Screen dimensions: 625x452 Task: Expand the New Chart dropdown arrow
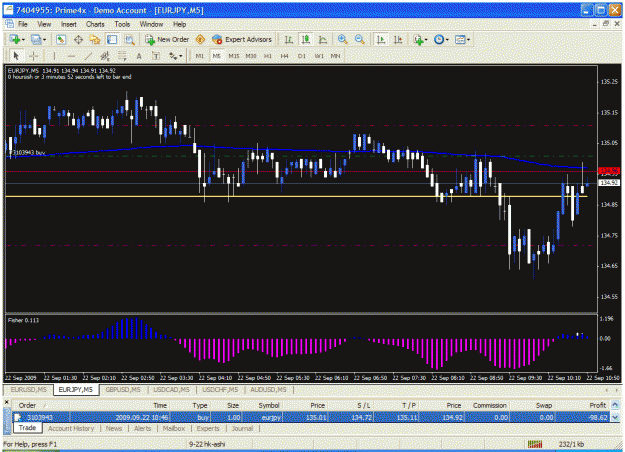click(23, 39)
